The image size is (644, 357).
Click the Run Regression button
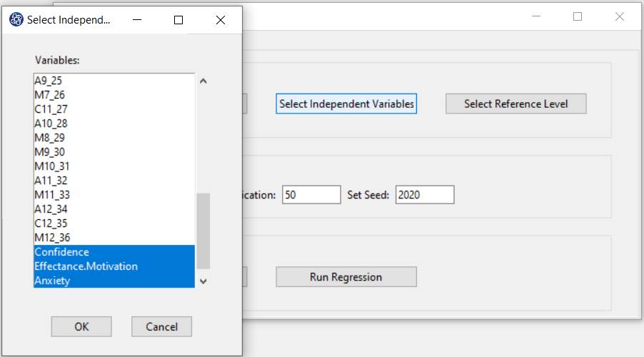pyautogui.click(x=346, y=277)
